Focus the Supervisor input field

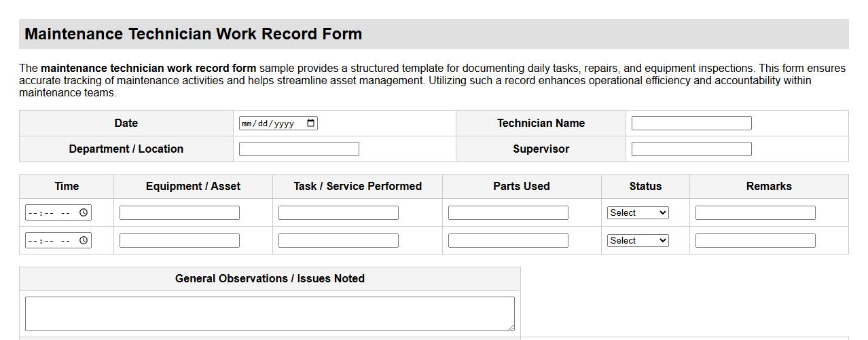coord(691,149)
